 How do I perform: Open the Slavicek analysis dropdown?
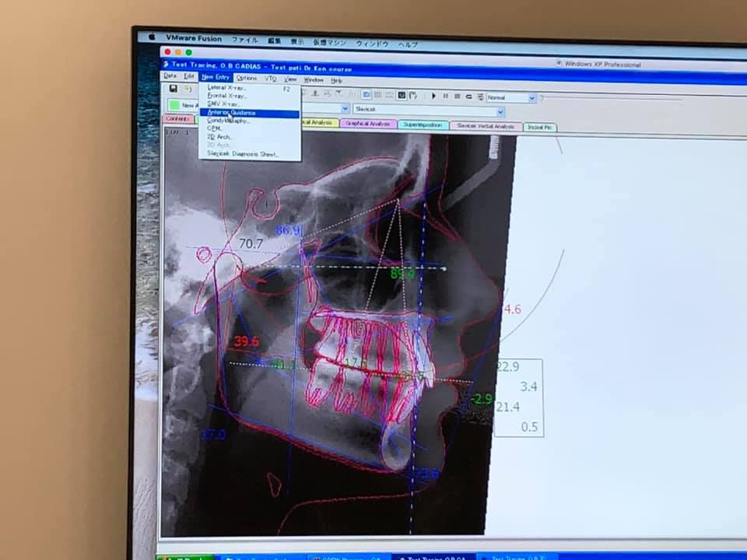pos(500,112)
